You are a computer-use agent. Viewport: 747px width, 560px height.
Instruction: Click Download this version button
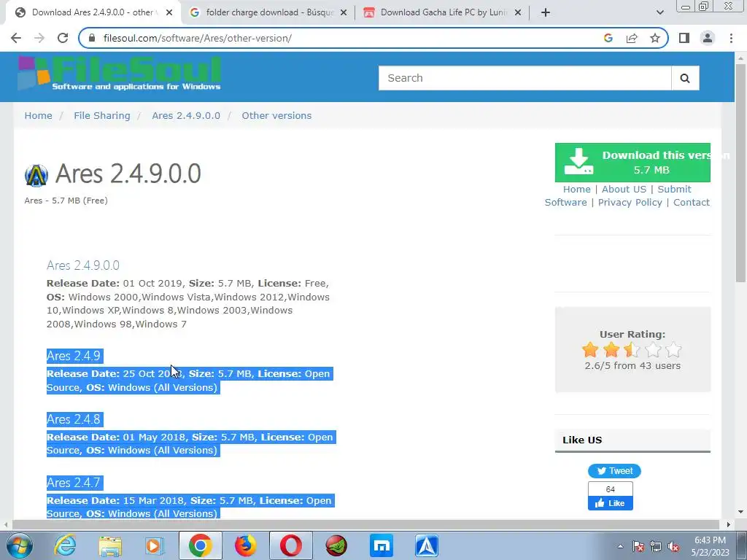click(632, 163)
